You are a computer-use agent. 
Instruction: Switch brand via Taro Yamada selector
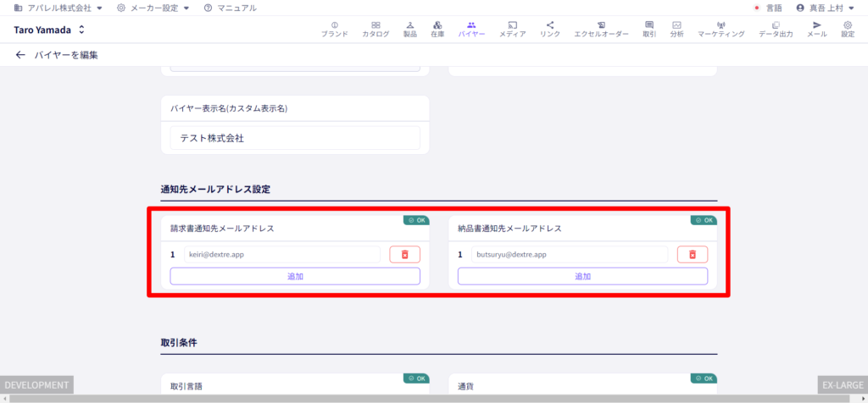pos(50,30)
